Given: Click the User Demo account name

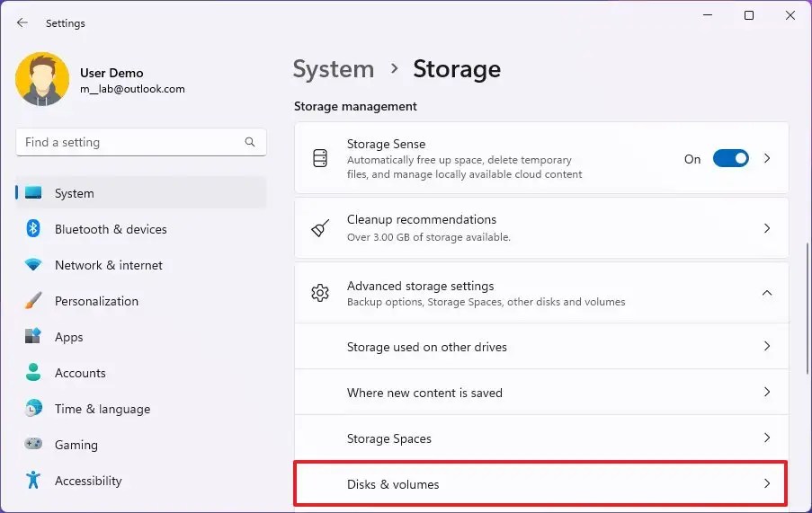Looking at the screenshot, I should click(112, 73).
